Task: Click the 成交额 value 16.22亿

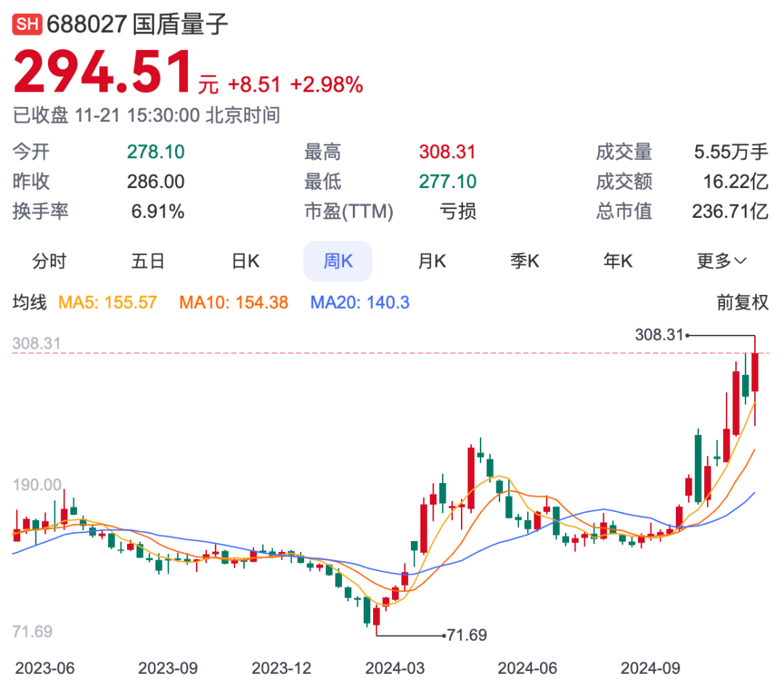Action: 735,182
